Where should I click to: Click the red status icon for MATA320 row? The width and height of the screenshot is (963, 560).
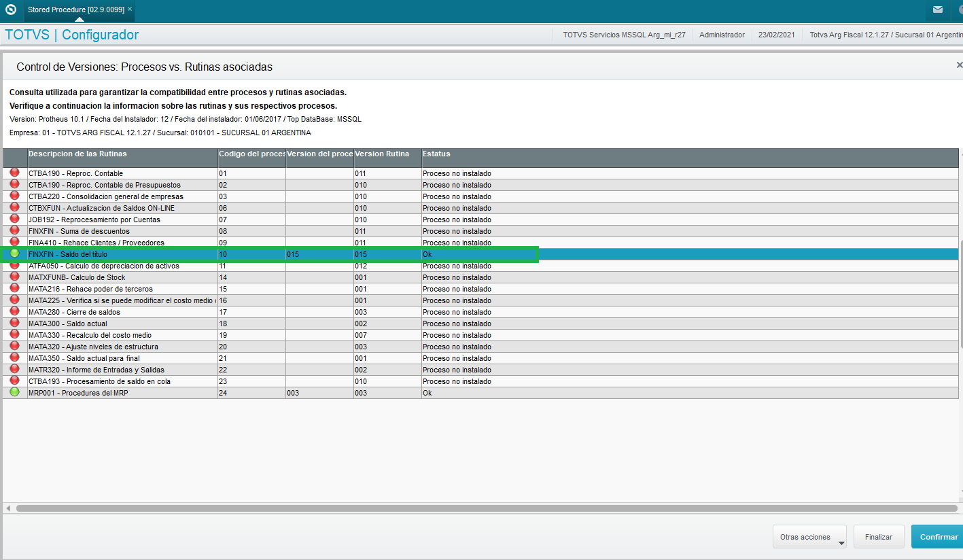coord(14,346)
